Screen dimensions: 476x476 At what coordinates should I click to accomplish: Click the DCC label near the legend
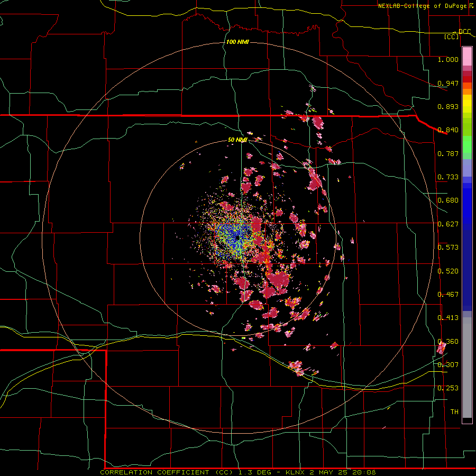click(x=464, y=32)
